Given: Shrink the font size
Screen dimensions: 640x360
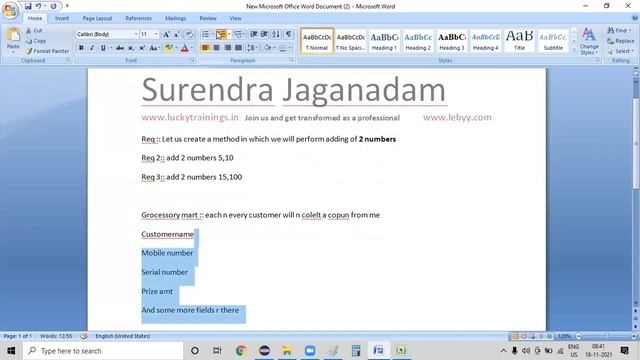Looking at the screenshot, I should point(176,35).
